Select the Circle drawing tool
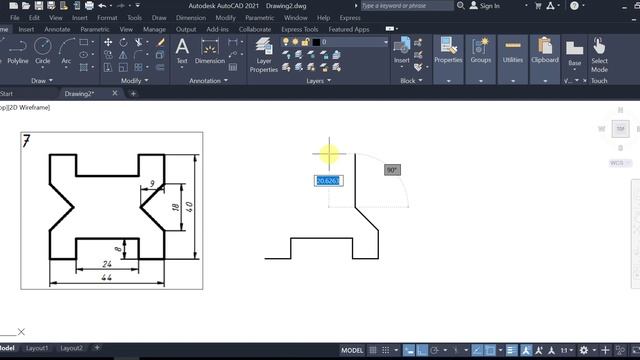 [x=42, y=51]
